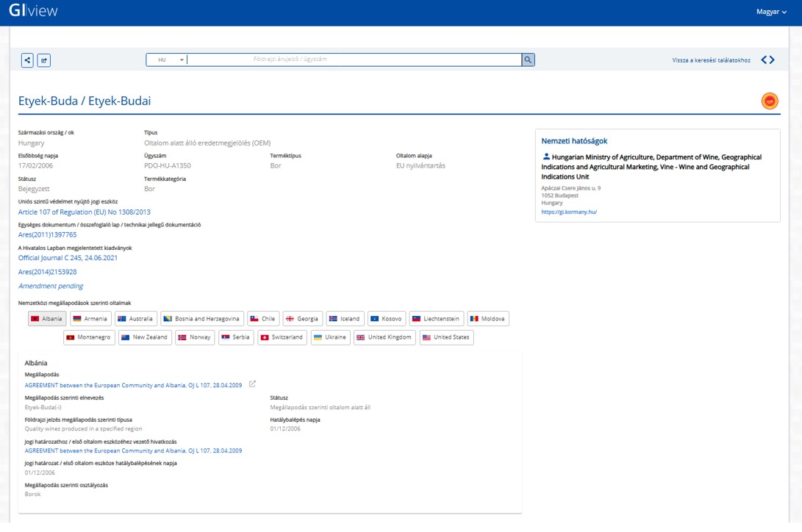Click the PDO seal logo icon

[x=770, y=101]
